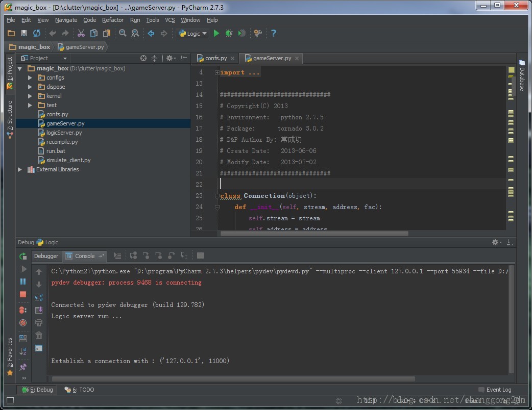Screen dimensions: 532x410
Task: Switch to the confs.py editor tab
Action: coord(214,58)
